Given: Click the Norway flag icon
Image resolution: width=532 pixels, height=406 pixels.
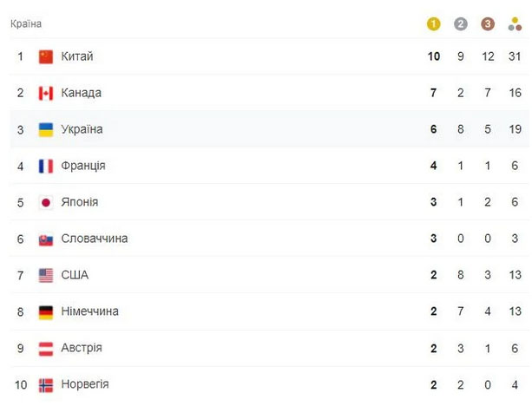Looking at the screenshot, I should [46, 385].
